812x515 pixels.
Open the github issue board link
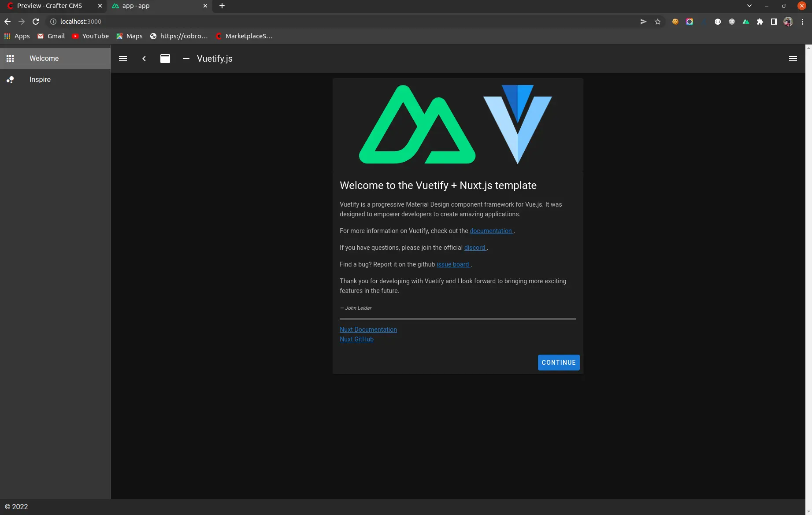[x=453, y=264]
